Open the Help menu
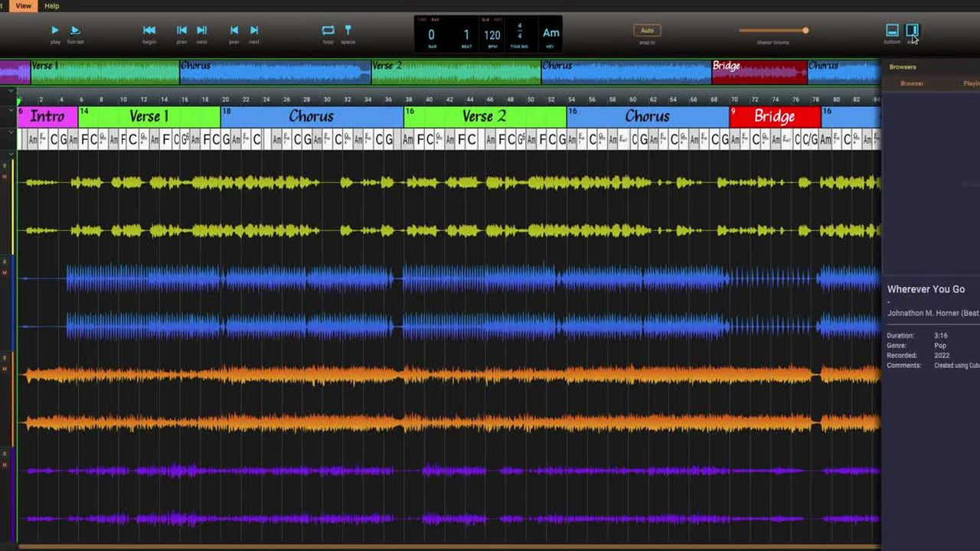Image resolution: width=980 pixels, height=551 pixels. click(51, 5)
